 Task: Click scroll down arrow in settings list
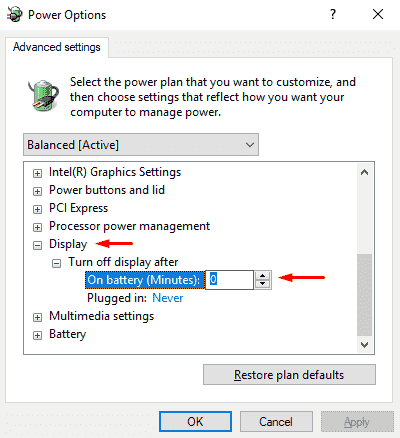364,344
